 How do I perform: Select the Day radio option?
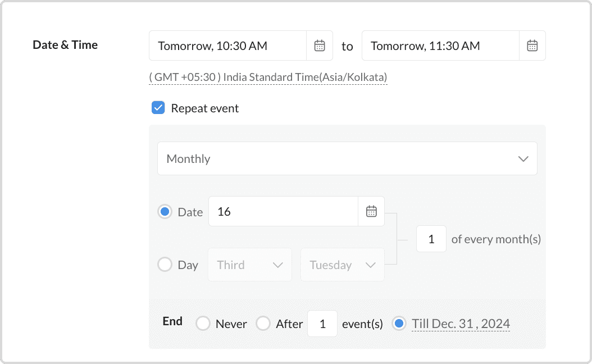tap(165, 265)
